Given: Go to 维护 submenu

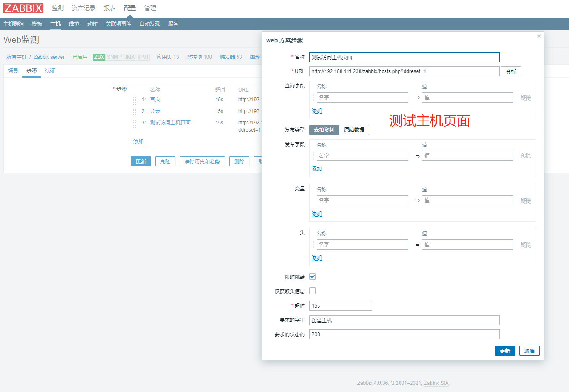Looking at the screenshot, I should (x=74, y=24).
